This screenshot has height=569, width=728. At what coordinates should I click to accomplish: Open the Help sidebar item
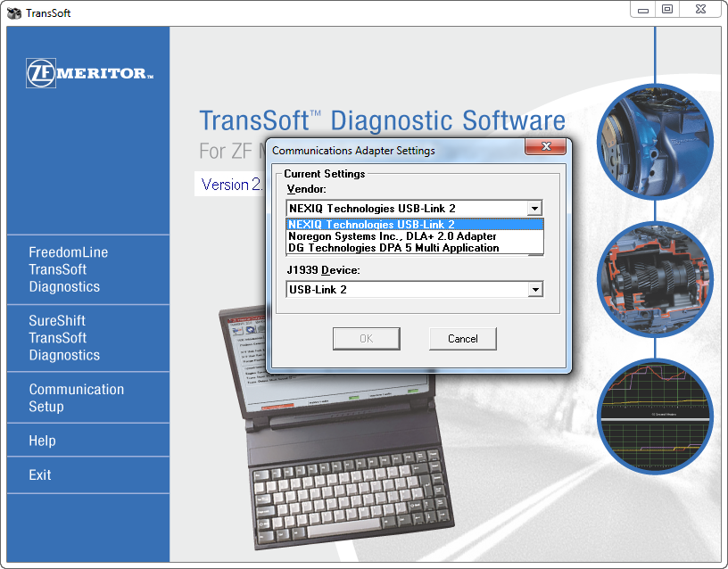[x=42, y=441]
